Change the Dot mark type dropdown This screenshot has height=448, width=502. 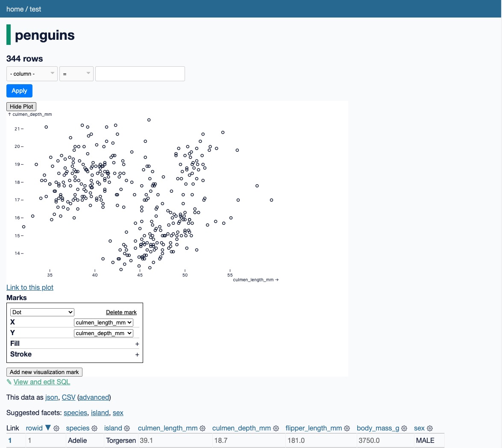tap(42, 312)
